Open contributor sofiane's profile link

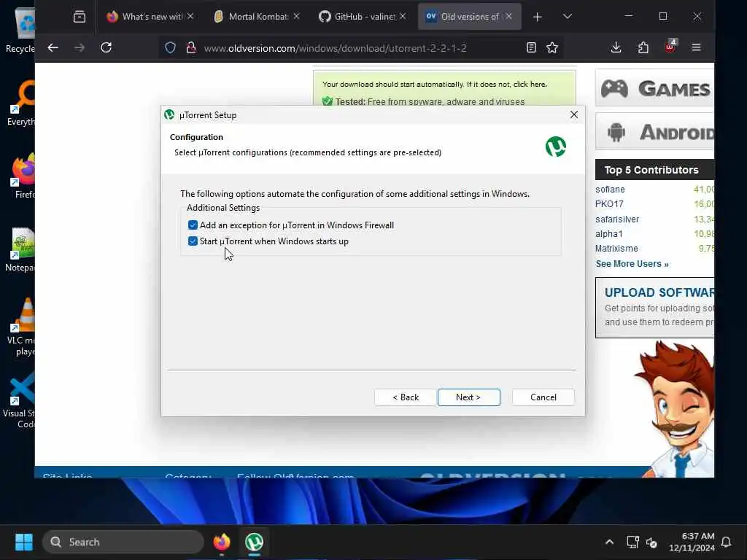click(610, 190)
